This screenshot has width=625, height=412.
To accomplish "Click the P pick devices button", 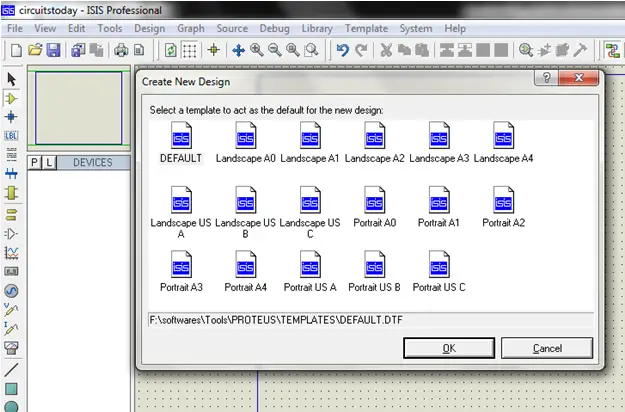I will (34, 163).
